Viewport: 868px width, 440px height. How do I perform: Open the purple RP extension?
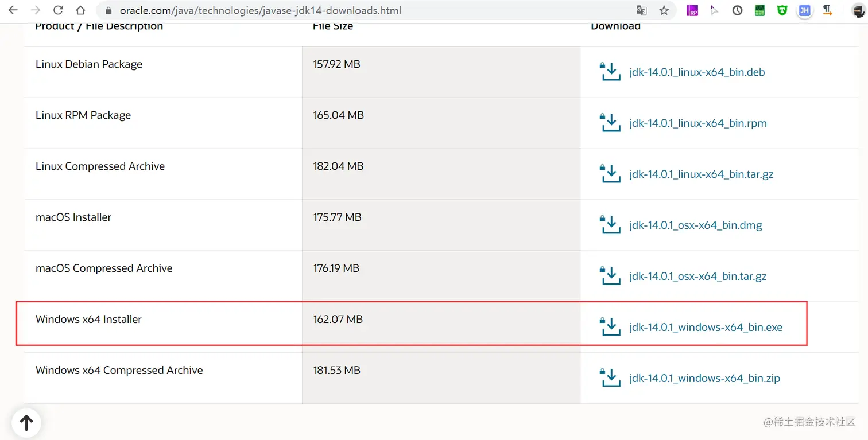point(692,10)
